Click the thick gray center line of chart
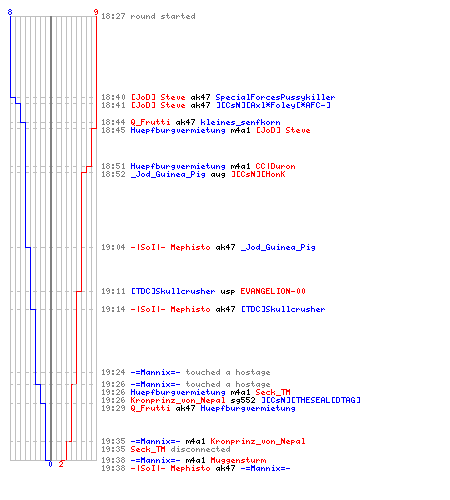Viewport: 450px width, 500px height. (51, 238)
